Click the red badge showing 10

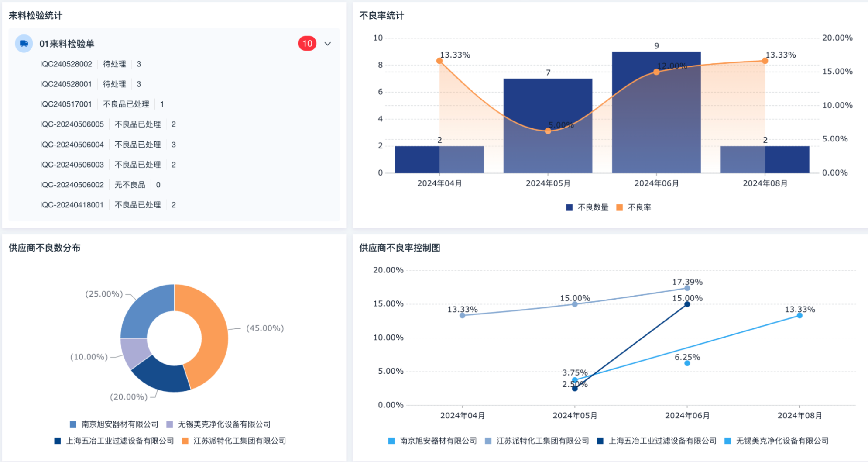307,44
